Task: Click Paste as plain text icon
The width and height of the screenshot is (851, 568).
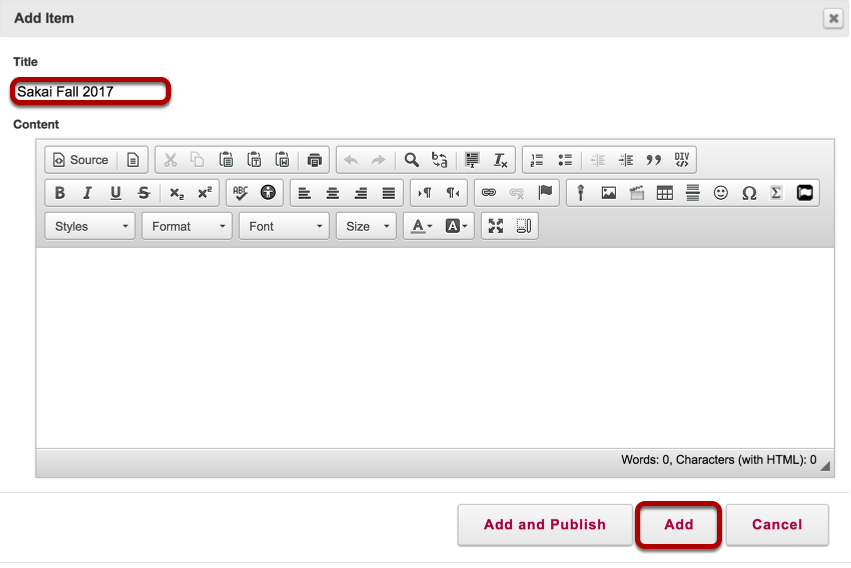Action: [254, 160]
